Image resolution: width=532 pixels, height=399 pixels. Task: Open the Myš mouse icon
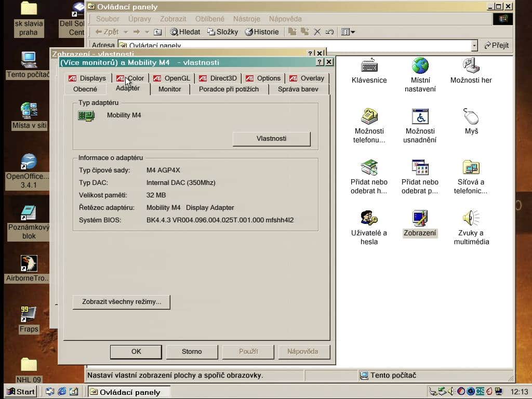coord(471,116)
